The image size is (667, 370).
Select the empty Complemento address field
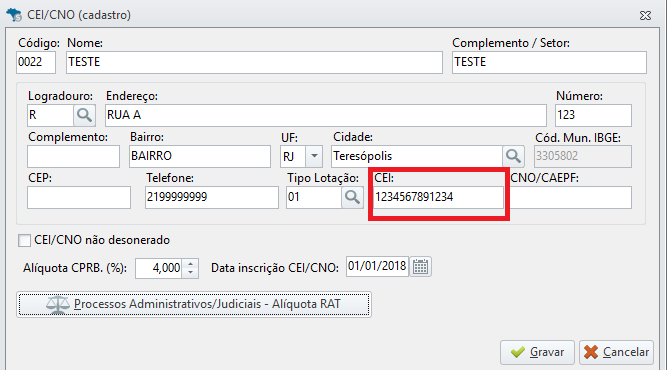coord(74,157)
